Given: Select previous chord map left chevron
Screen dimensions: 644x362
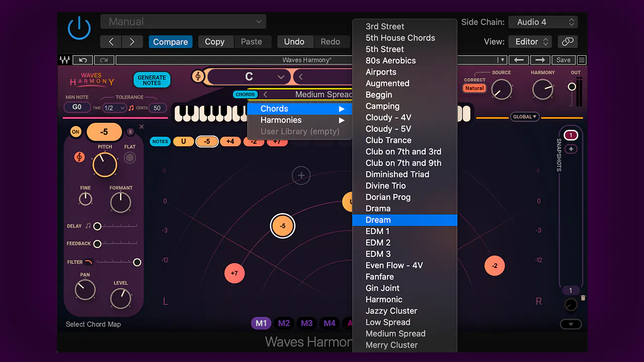Looking at the screenshot, I should click(x=266, y=95).
